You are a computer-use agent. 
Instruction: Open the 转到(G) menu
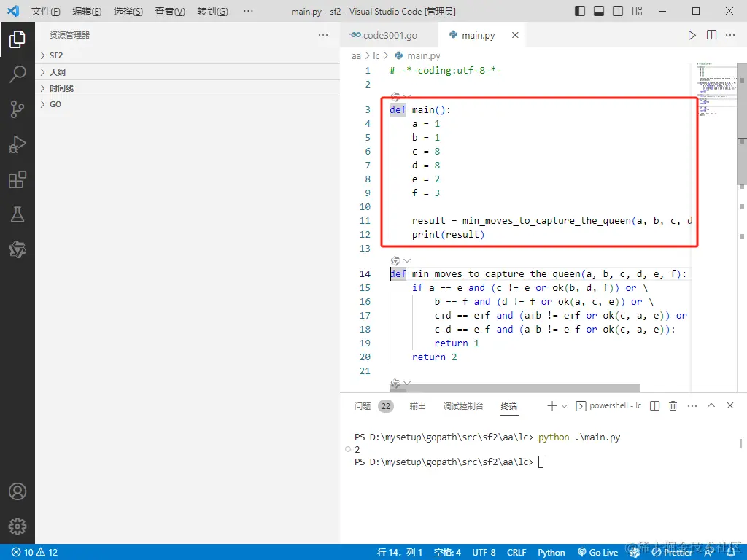click(212, 11)
